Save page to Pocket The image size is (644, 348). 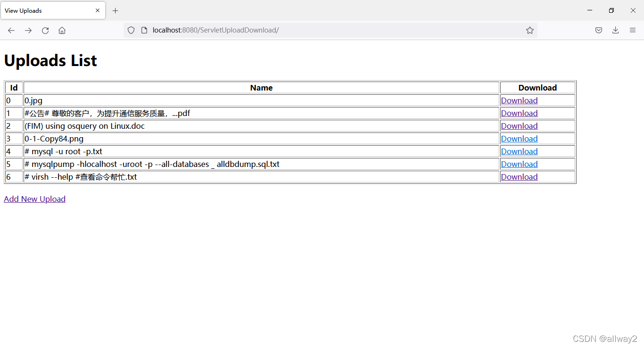(x=599, y=30)
